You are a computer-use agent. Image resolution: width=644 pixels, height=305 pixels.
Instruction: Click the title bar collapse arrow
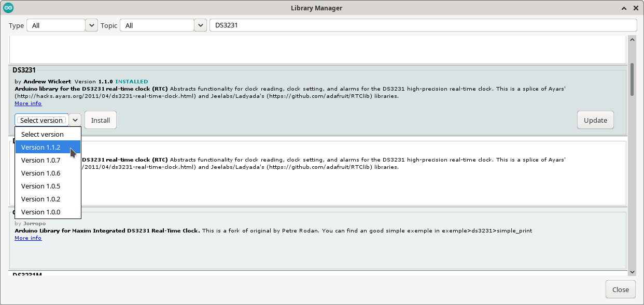click(624, 8)
